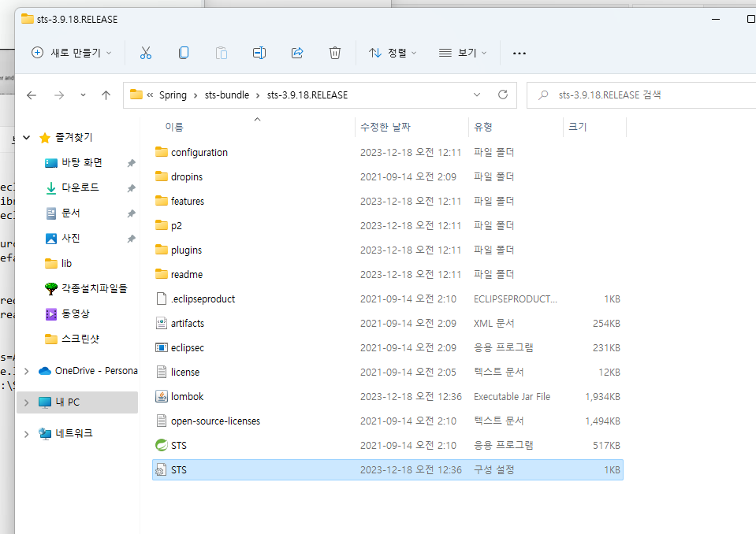Click the Paste clipboard icon
Viewport: 756px width, 534px height.
click(222, 53)
